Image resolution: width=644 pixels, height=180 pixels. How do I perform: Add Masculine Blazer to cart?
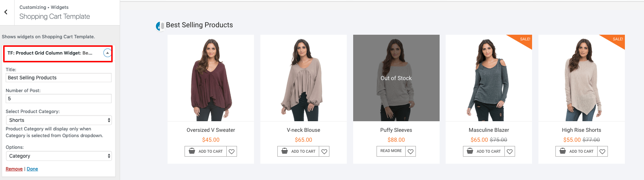[484, 151]
